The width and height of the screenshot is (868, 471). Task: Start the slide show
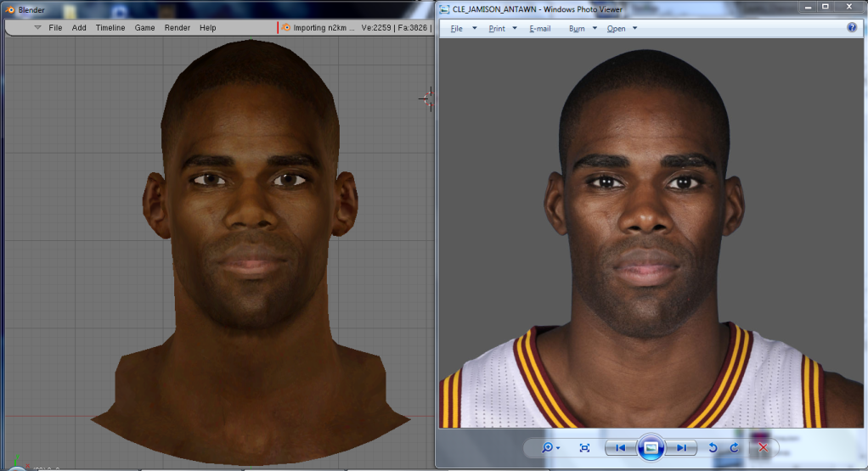coord(651,447)
